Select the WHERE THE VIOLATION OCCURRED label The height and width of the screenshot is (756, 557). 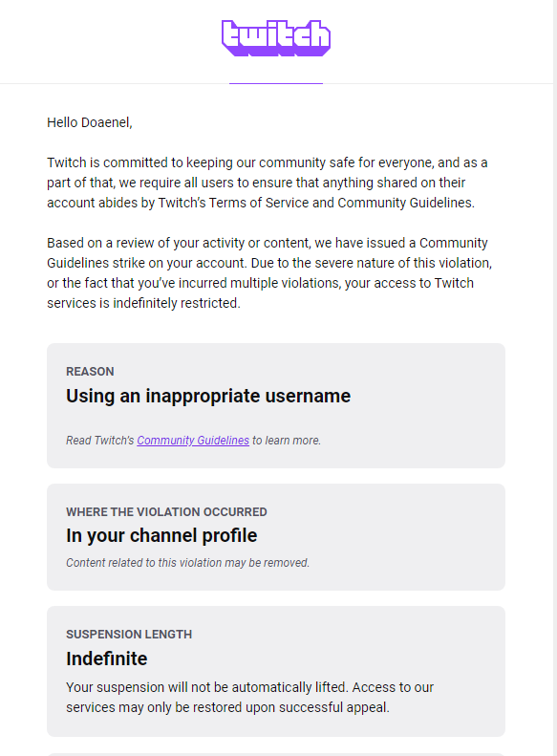(x=166, y=511)
